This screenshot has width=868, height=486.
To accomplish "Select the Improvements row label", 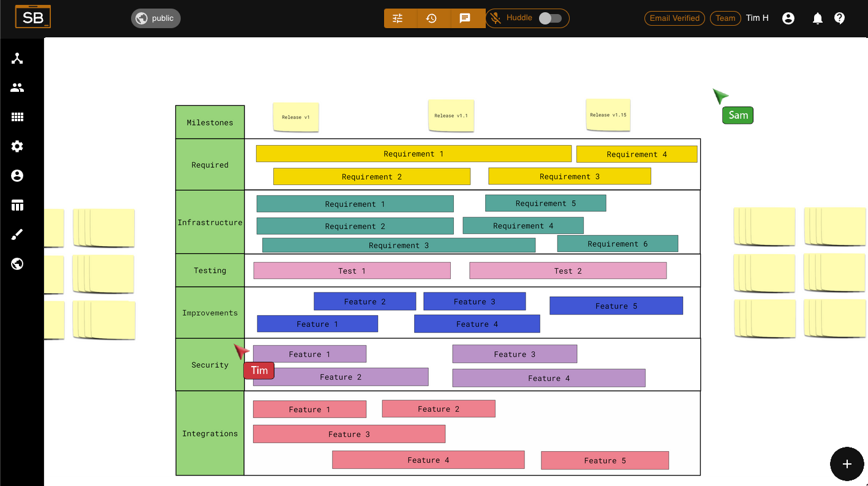I will click(210, 313).
